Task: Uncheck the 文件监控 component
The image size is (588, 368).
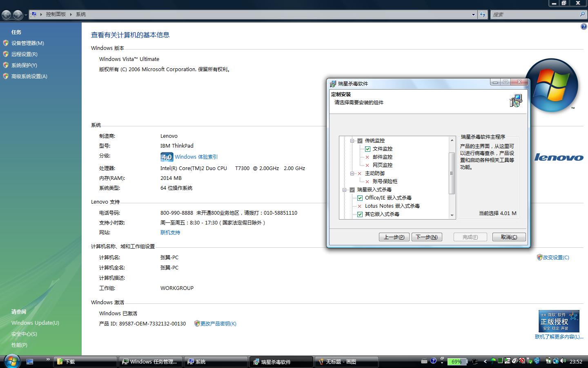Action: [x=367, y=149]
